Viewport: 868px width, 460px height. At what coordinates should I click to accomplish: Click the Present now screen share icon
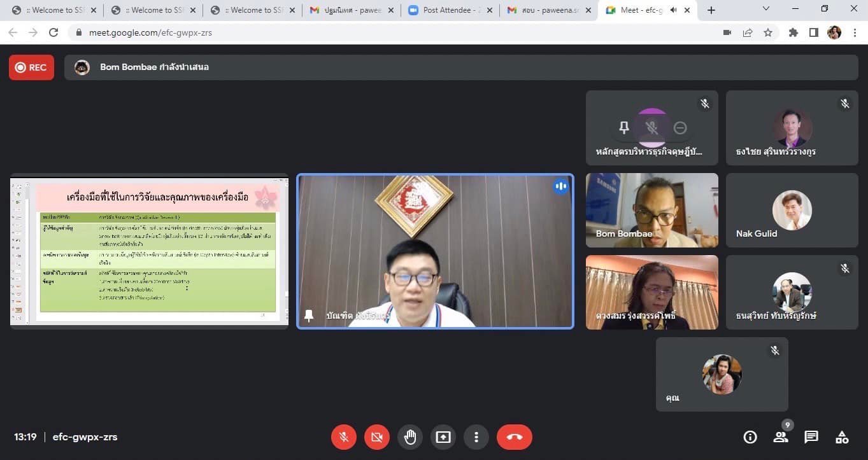click(443, 437)
